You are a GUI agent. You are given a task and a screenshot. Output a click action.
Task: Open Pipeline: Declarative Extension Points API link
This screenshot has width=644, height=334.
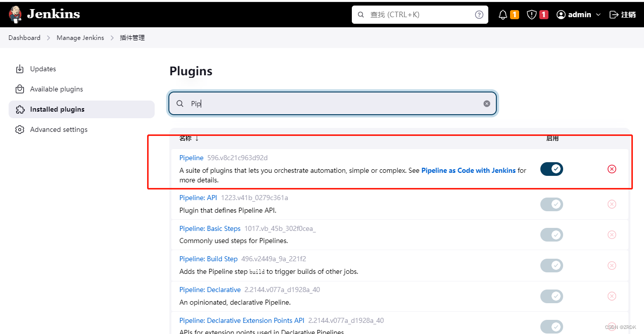[242, 320]
